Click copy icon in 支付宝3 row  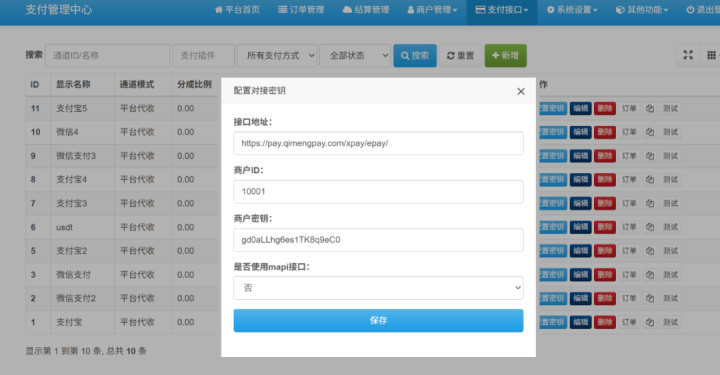[650, 203]
